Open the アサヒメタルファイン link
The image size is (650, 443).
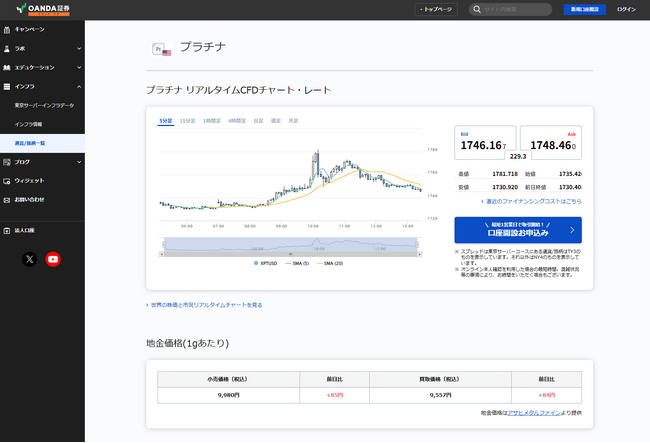tap(534, 413)
